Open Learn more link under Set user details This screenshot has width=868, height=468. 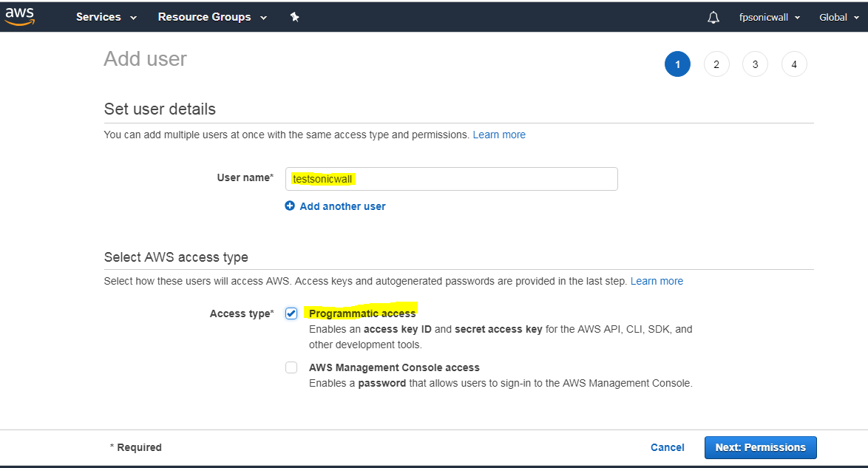tap(499, 135)
